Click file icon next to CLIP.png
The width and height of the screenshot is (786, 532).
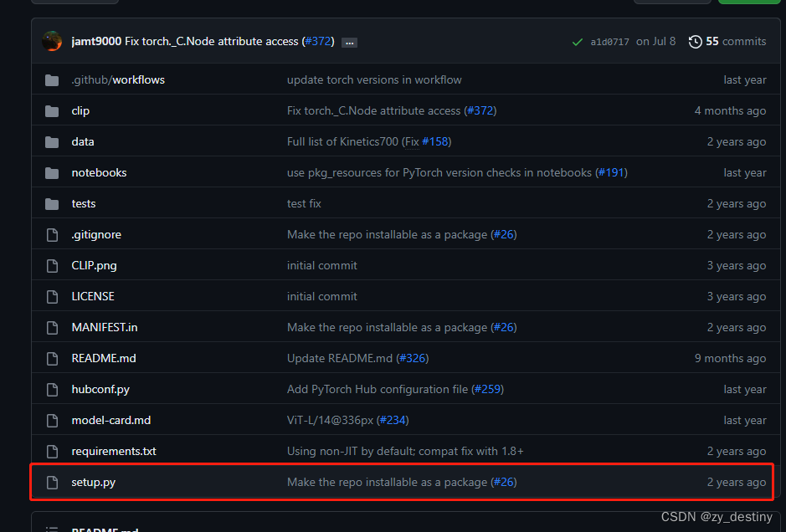coord(52,266)
